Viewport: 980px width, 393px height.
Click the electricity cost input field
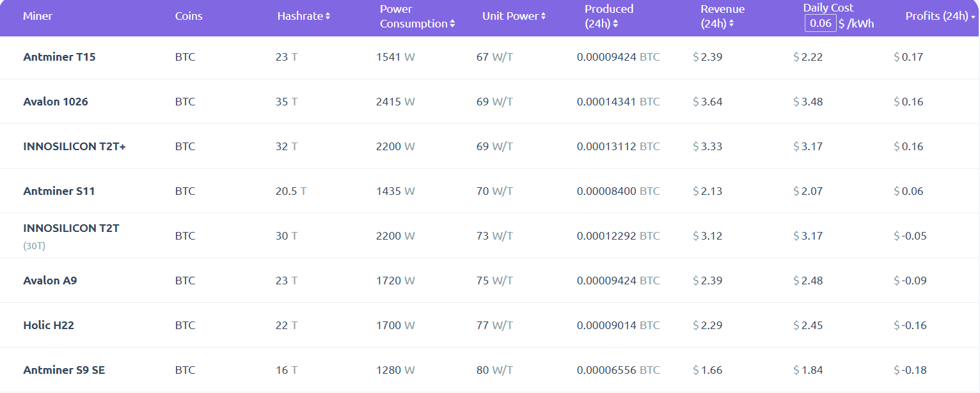point(820,24)
